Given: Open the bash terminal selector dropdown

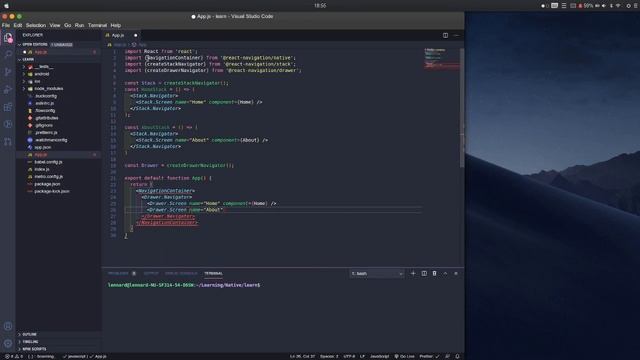Looking at the screenshot, I should pos(376,273).
